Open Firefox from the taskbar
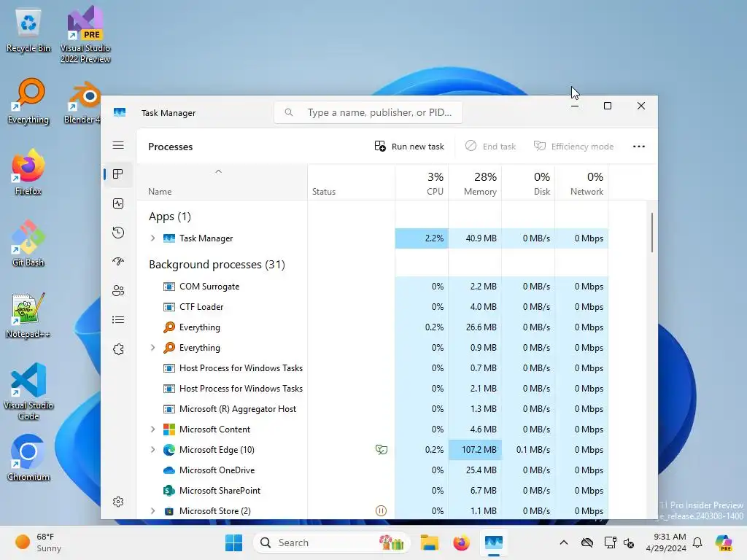 point(461,542)
